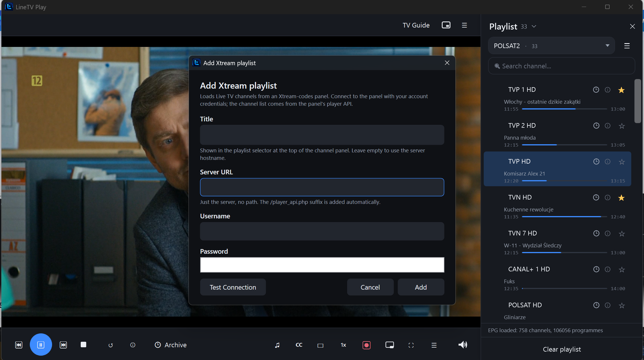Toggle subtitles with the CC icon
644x360 pixels.
299,345
